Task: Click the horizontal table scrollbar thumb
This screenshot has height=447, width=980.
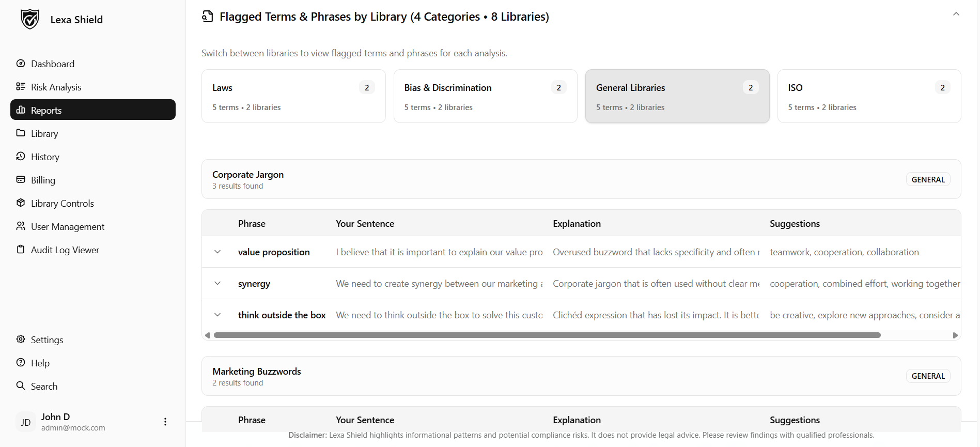Action: 547,335
